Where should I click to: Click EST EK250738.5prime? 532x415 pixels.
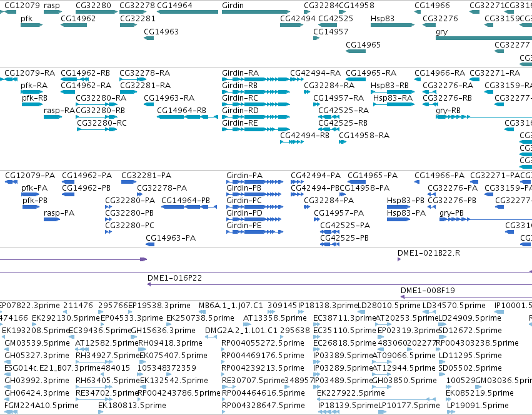click(x=200, y=318)
